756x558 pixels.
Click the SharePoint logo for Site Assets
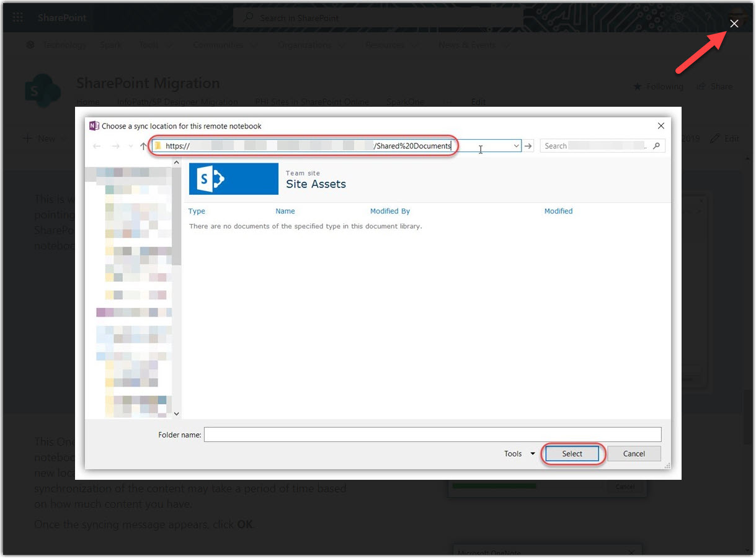pos(233,179)
